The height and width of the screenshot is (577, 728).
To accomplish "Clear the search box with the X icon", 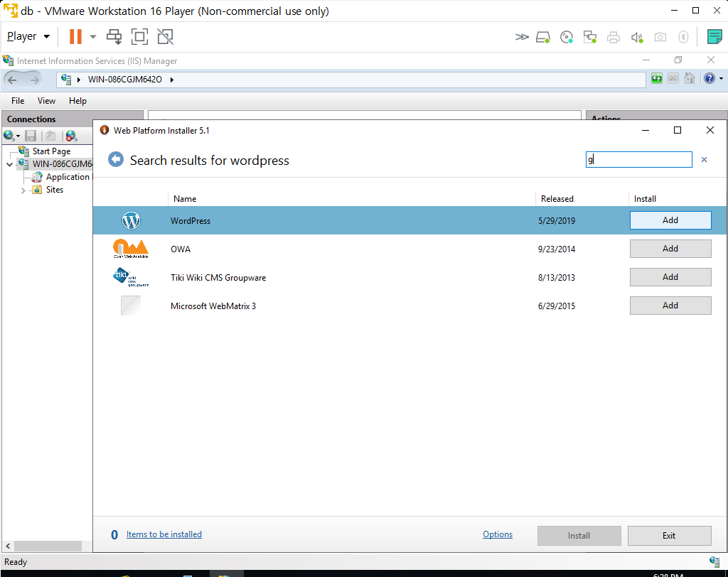I will coord(704,160).
